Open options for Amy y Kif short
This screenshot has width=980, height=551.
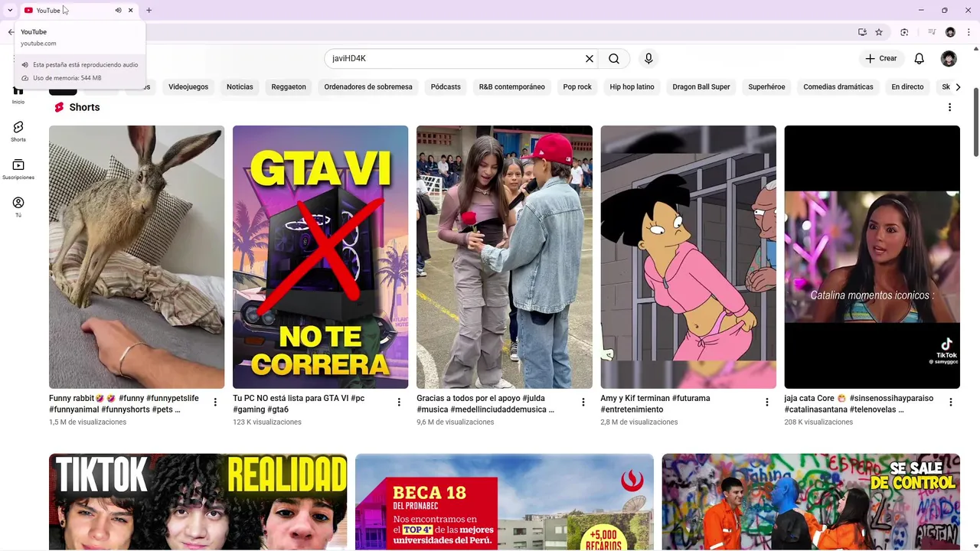(766, 403)
